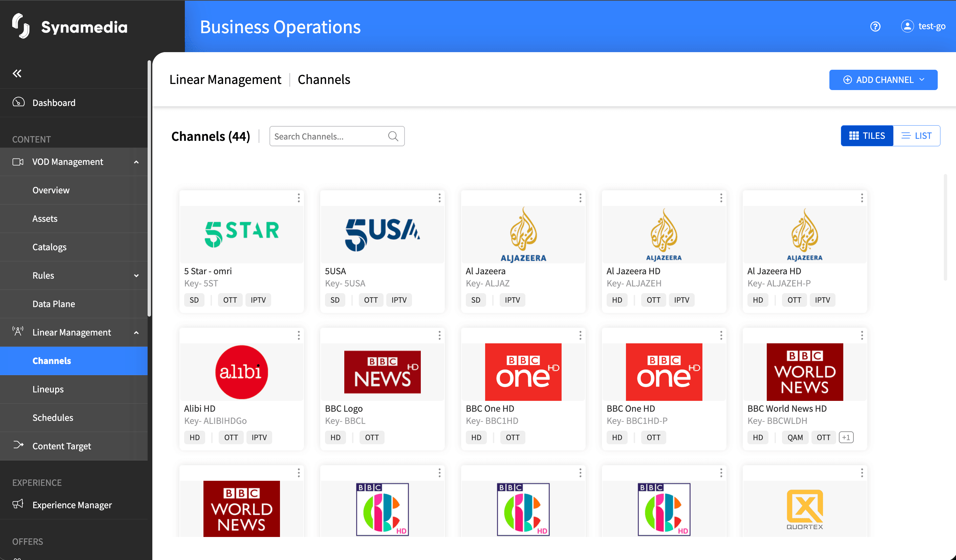Click OTT tag on BBC Logo tile
The image size is (956, 560).
pyautogui.click(x=371, y=437)
